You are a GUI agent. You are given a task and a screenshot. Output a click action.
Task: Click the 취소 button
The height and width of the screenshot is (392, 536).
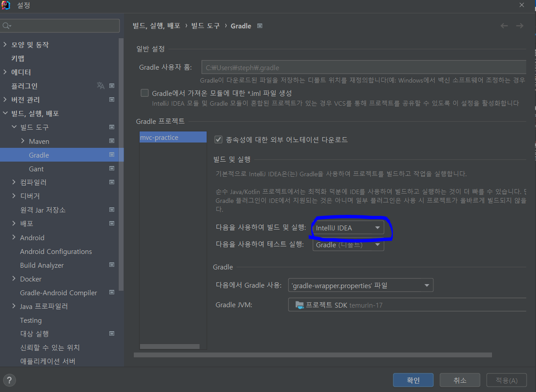460,380
